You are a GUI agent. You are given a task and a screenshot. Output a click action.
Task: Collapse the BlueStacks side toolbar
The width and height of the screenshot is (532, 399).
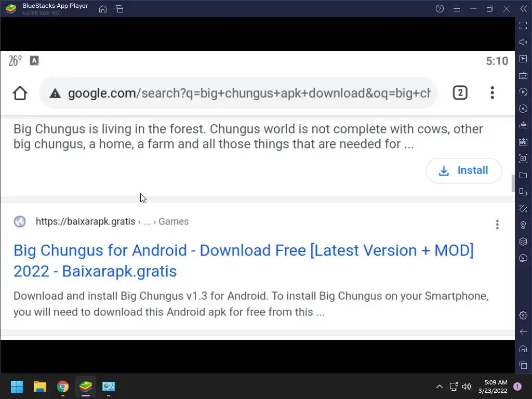pyautogui.click(x=524, y=9)
